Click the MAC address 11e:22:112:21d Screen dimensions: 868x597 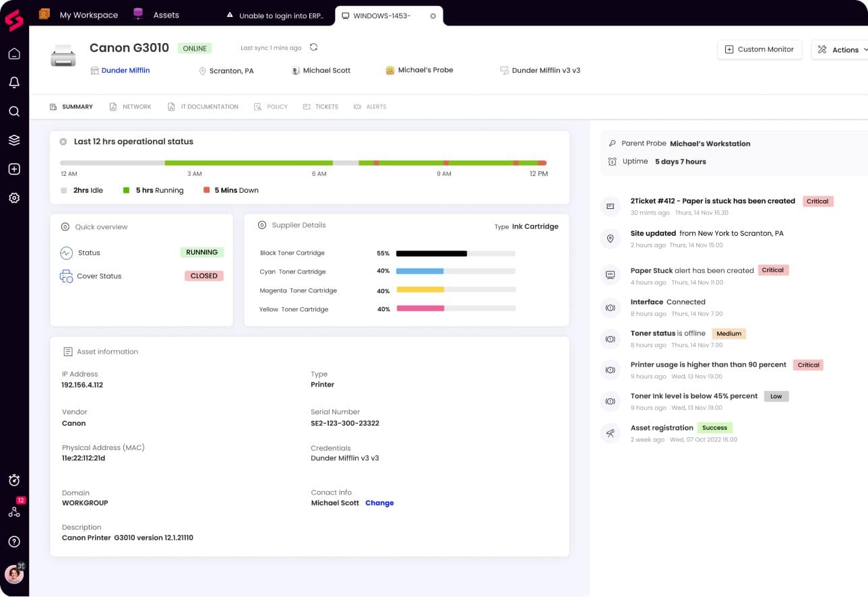point(84,458)
